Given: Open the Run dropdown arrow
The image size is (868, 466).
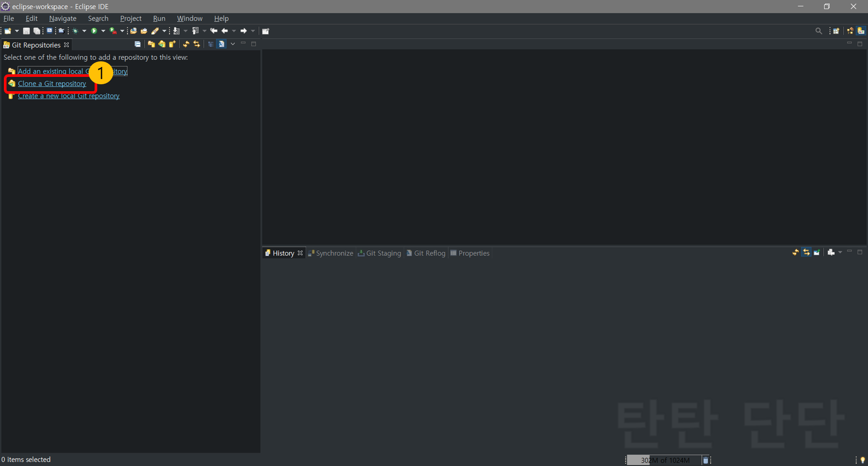Looking at the screenshot, I should [103, 31].
